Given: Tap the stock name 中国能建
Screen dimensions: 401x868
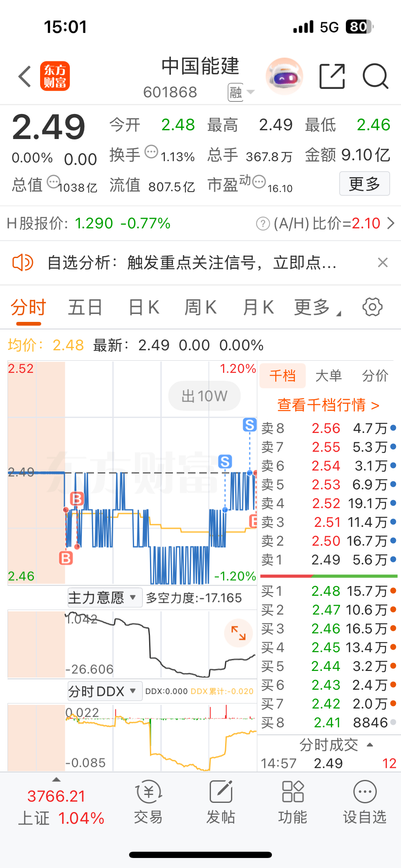Looking at the screenshot, I should [x=200, y=66].
